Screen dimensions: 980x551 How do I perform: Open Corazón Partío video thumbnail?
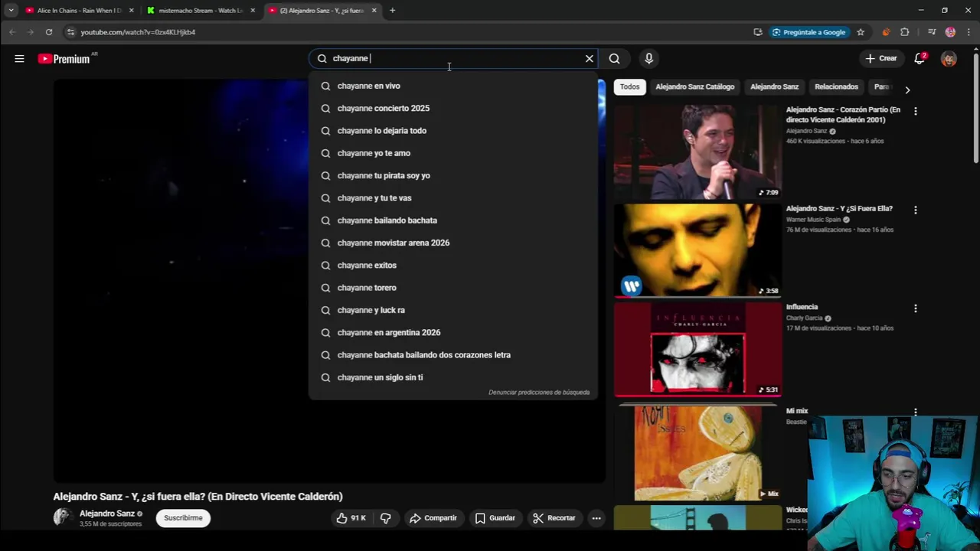[697, 152]
